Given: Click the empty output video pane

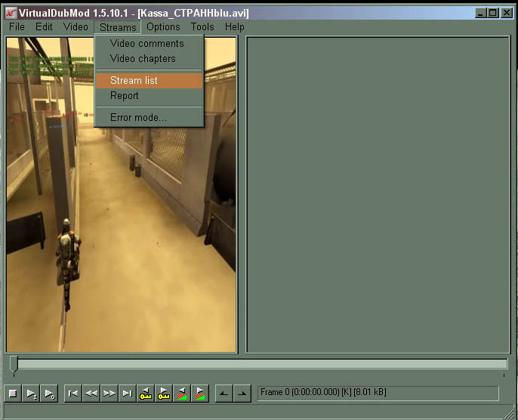Looking at the screenshot, I should click(378, 195).
